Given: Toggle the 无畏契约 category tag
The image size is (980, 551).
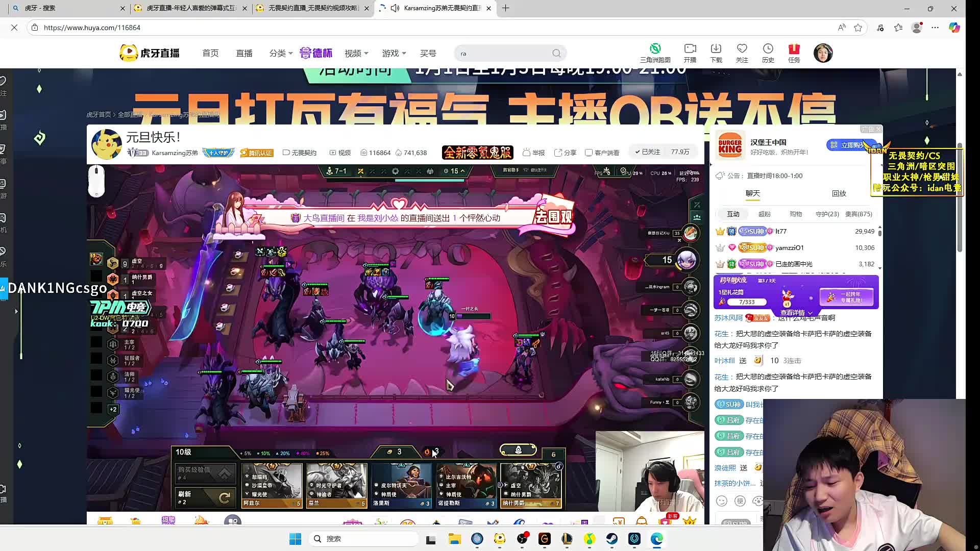Looking at the screenshot, I should 300,153.
